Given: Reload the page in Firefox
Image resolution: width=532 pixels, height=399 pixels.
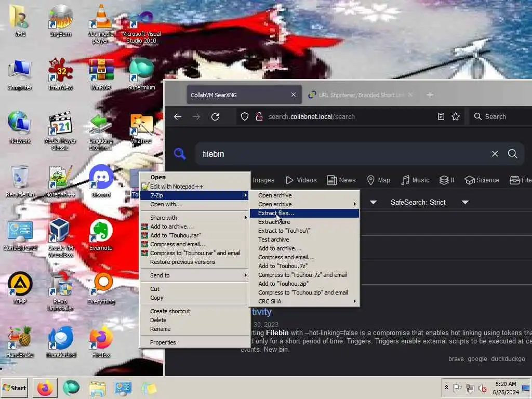Looking at the screenshot, I should (215, 117).
